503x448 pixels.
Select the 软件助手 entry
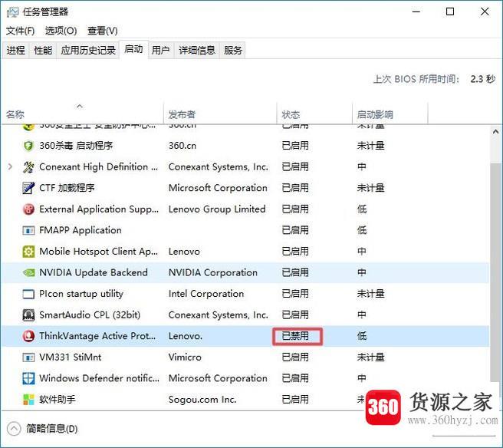coord(58,400)
